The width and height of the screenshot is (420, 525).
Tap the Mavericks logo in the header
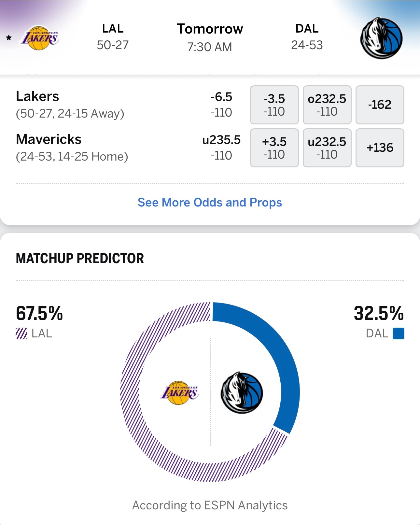point(381,38)
